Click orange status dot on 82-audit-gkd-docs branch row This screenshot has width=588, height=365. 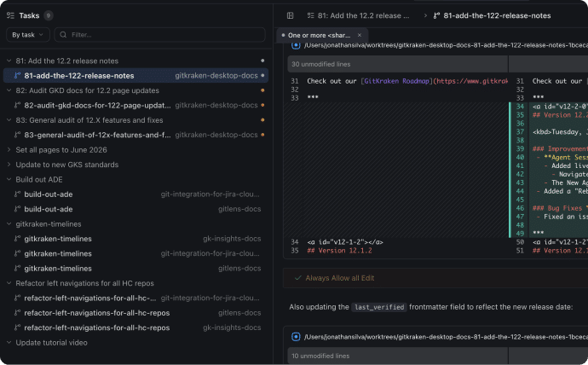pos(262,105)
